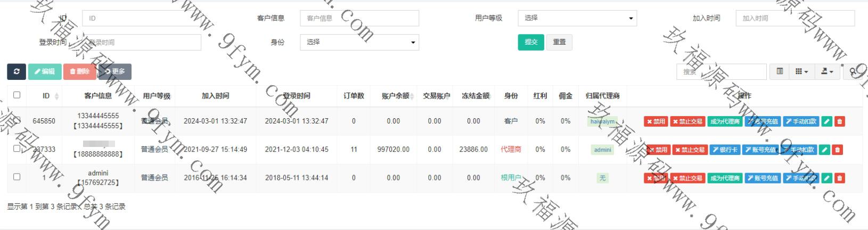This screenshot has width=868, height=230.
Task: Tick the select-all checkbox in table header
Action: click(x=17, y=95)
